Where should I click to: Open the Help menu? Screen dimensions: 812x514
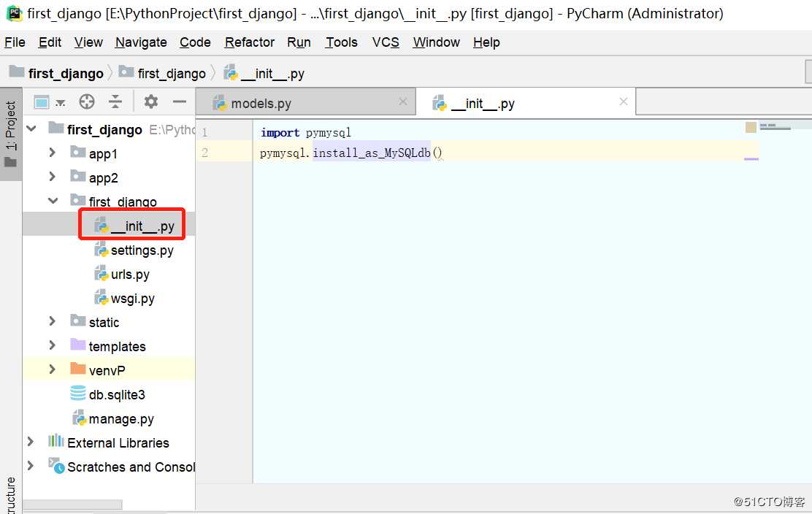click(x=486, y=42)
